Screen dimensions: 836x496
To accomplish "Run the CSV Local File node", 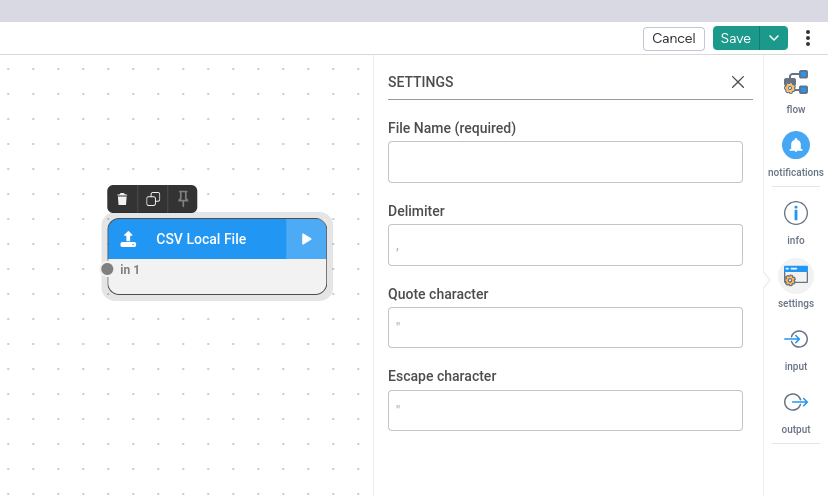I will tap(306, 239).
